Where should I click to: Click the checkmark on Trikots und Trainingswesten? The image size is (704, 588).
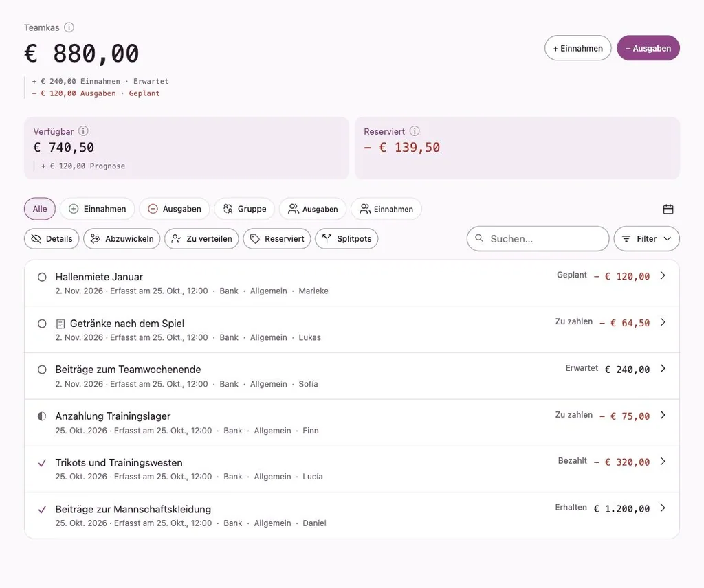tap(42, 463)
